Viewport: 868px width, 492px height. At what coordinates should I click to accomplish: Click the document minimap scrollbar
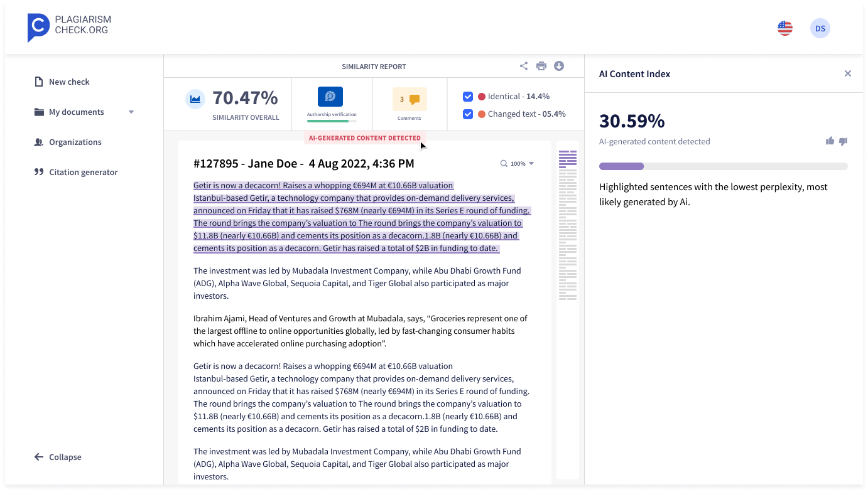568,310
